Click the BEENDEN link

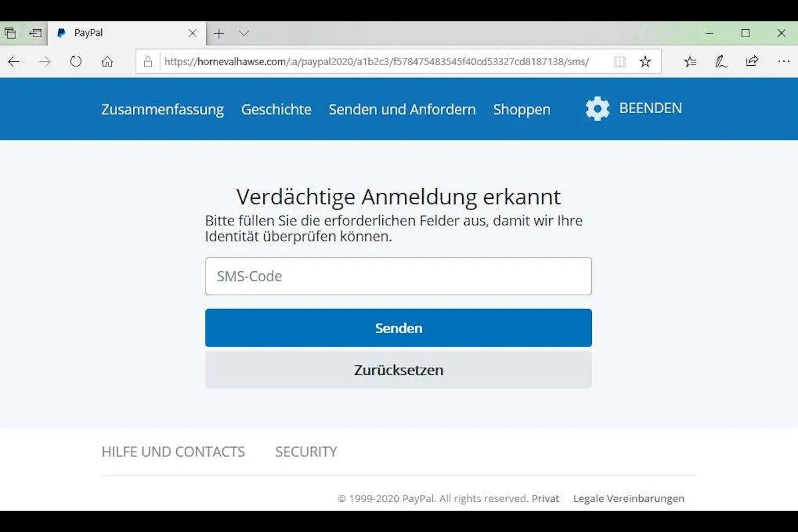(x=650, y=108)
